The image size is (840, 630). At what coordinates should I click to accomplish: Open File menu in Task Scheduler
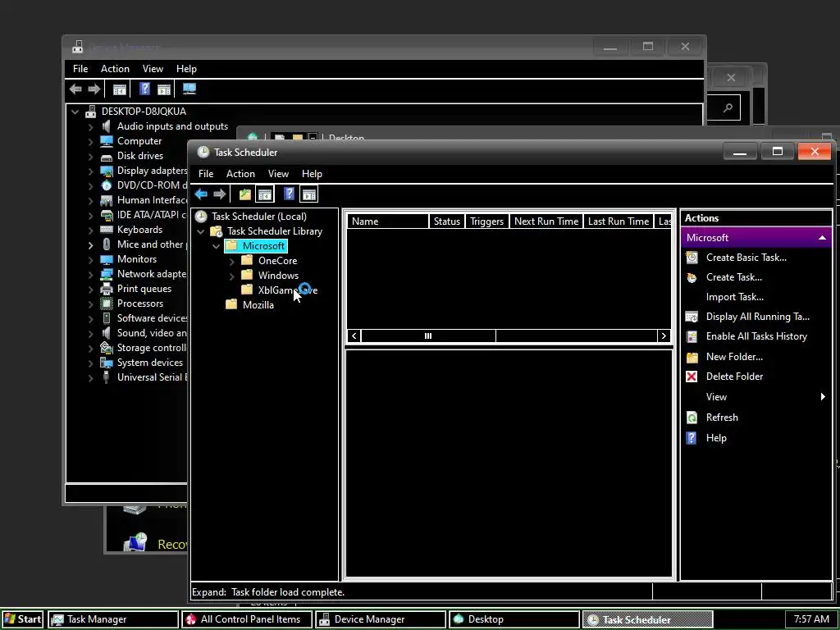click(x=206, y=174)
